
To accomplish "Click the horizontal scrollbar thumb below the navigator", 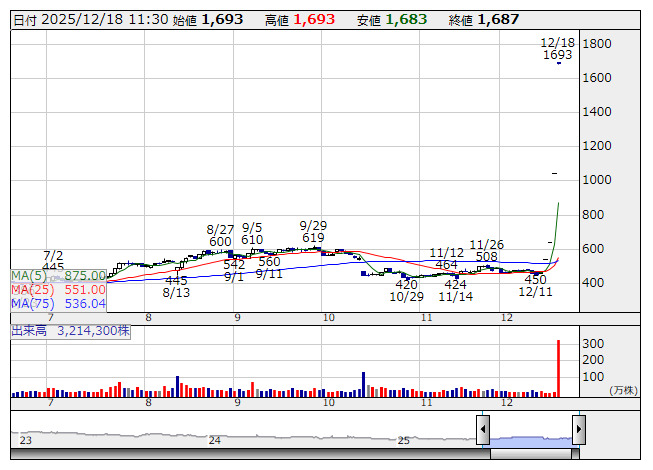I will [x=531, y=454].
